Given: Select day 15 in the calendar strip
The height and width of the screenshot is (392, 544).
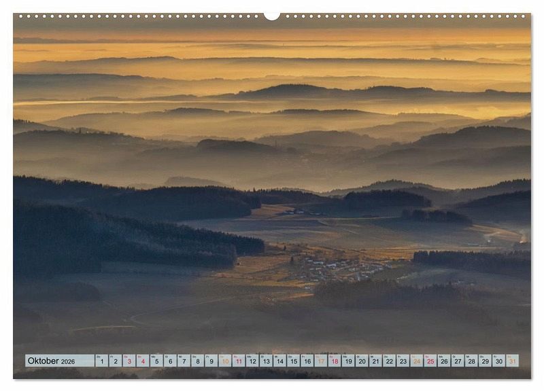Looking at the screenshot, I should click(294, 361).
